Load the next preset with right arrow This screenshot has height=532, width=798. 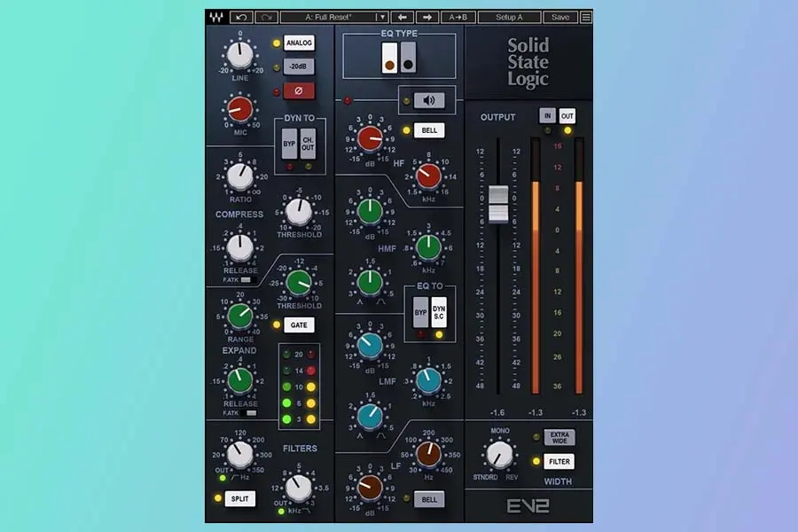(x=427, y=18)
